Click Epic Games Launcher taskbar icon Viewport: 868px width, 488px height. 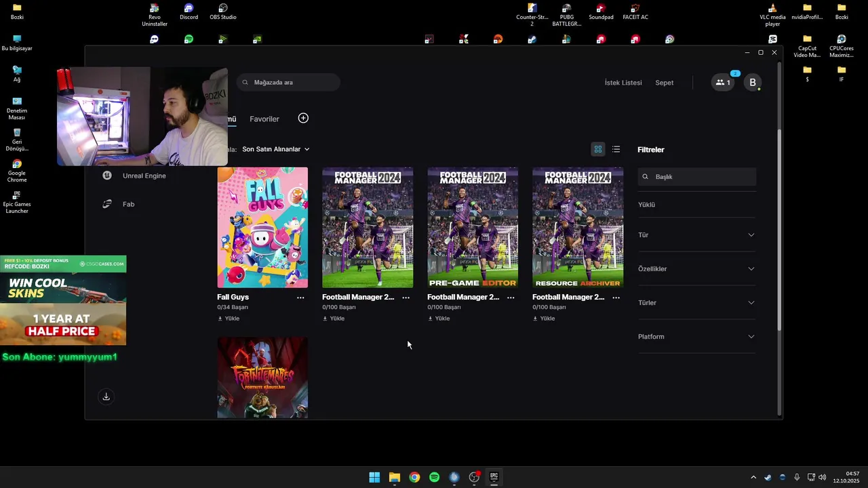pos(494,477)
